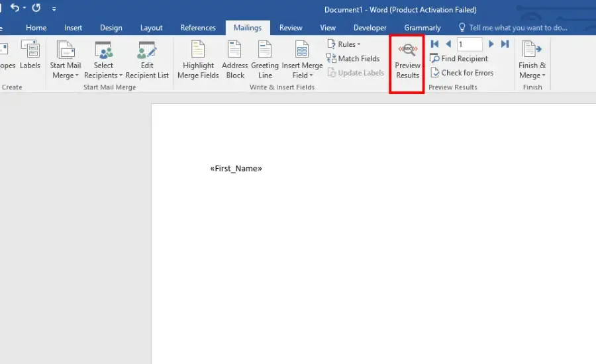Click Update Labels
The image size is (596, 364).
click(356, 73)
